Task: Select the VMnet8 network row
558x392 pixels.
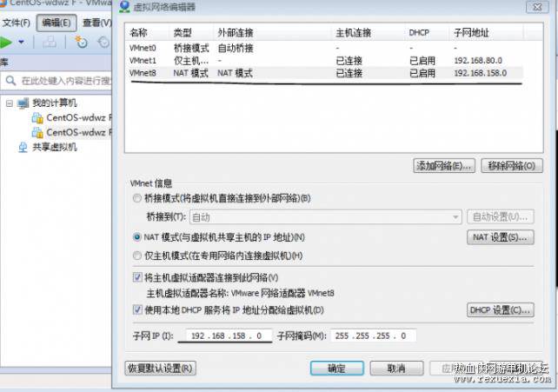Action: (326, 73)
